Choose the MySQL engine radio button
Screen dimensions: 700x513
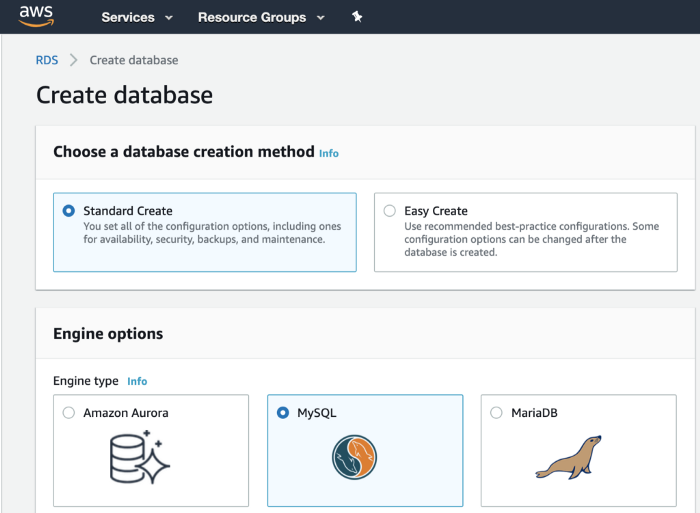click(283, 413)
